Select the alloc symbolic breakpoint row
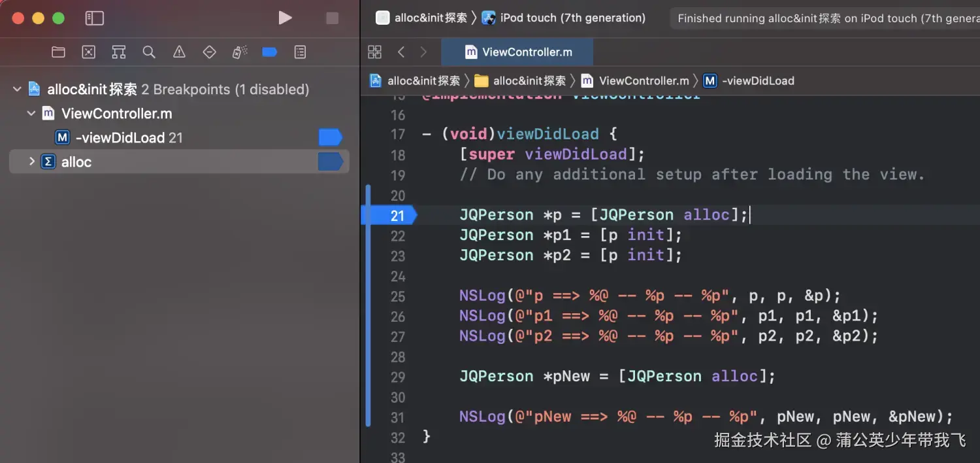Viewport: 980px width, 463px height. tap(179, 162)
